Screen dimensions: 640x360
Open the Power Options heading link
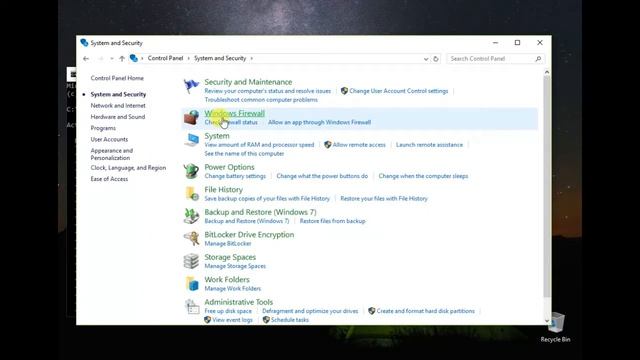pos(229,167)
